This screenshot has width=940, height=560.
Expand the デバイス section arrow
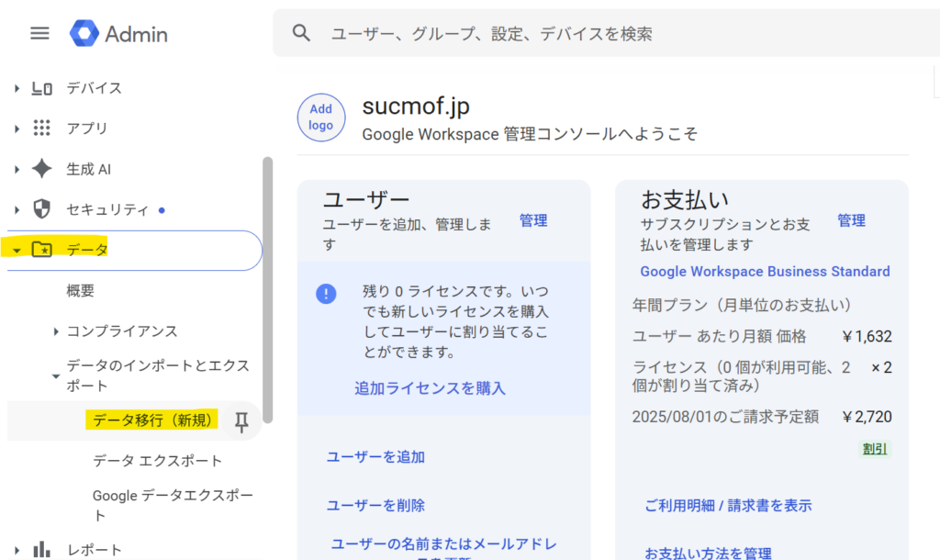tap(17, 89)
